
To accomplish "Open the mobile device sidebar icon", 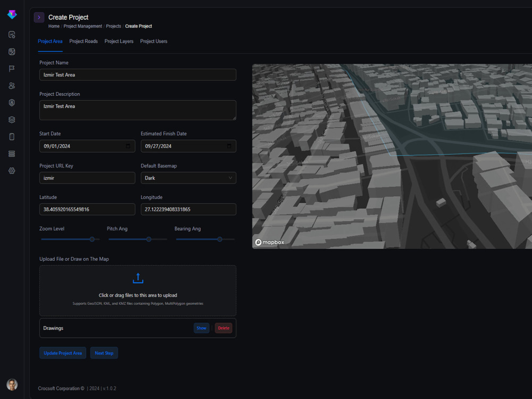I will (x=12, y=137).
